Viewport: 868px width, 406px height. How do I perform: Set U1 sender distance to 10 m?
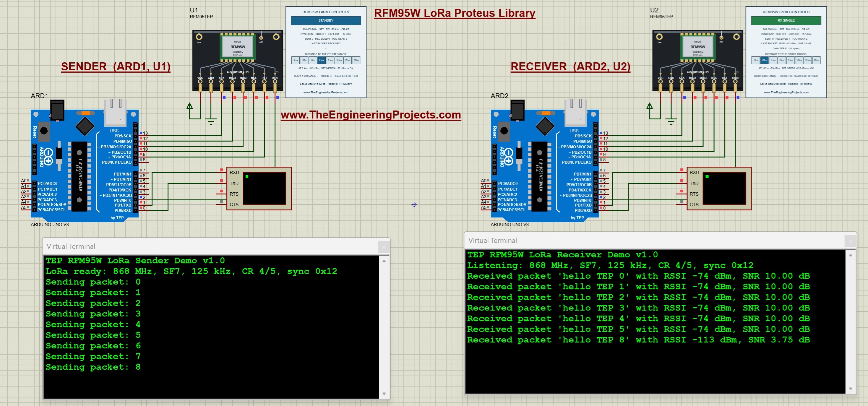click(x=296, y=60)
